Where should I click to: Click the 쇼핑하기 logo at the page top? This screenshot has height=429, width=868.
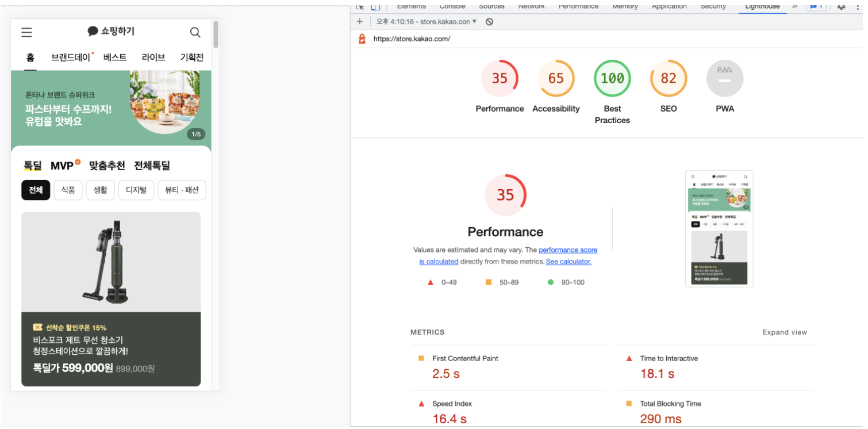point(111,31)
